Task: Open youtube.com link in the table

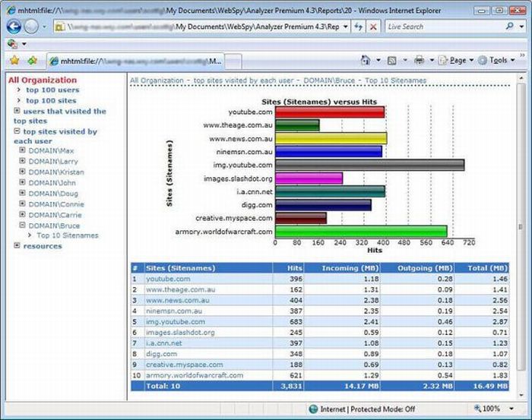Action: pyautogui.click(x=168, y=279)
